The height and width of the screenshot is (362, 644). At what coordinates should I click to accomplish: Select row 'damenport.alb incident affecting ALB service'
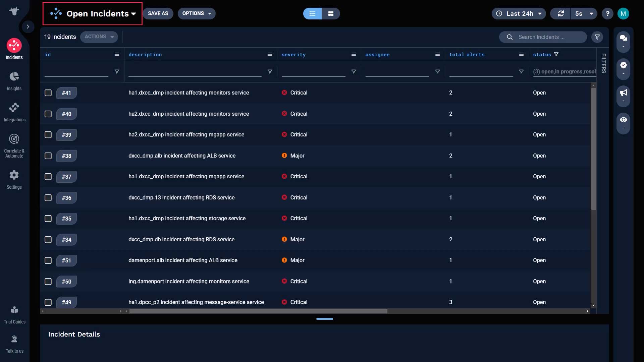pos(315,260)
